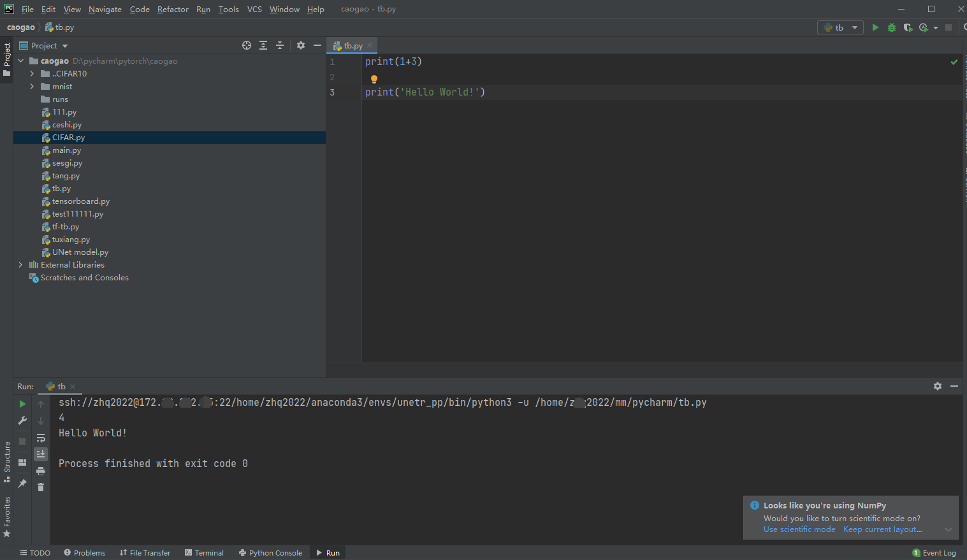Expand the mnist folder
This screenshot has height=560, width=967.
coord(32,87)
